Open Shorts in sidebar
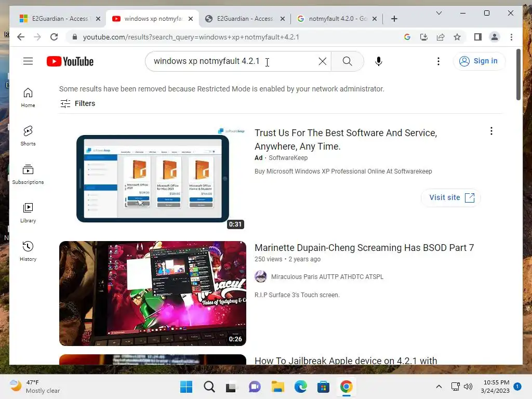Viewport: 532px width, 399px height. tap(28, 136)
